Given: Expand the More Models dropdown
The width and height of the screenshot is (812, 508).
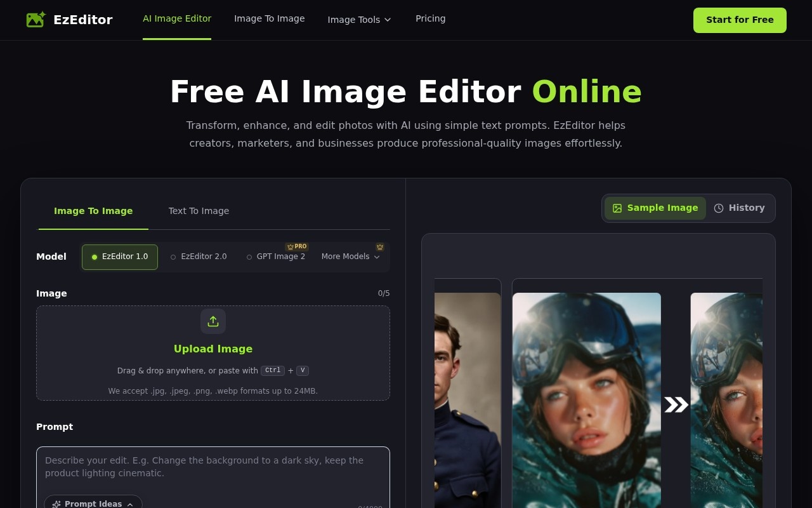Looking at the screenshot, I should [351, 257].
